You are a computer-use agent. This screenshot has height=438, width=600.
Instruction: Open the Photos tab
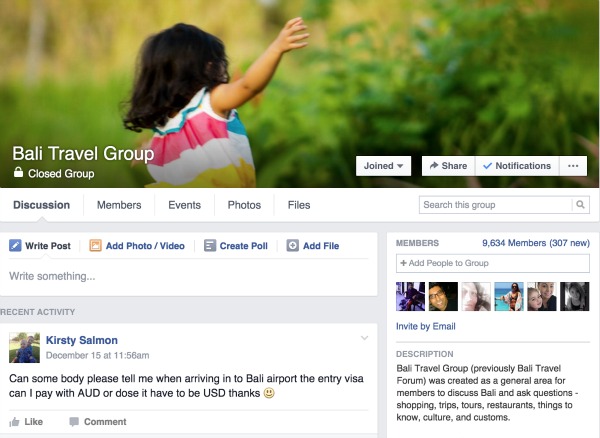(x=244, y=205)
